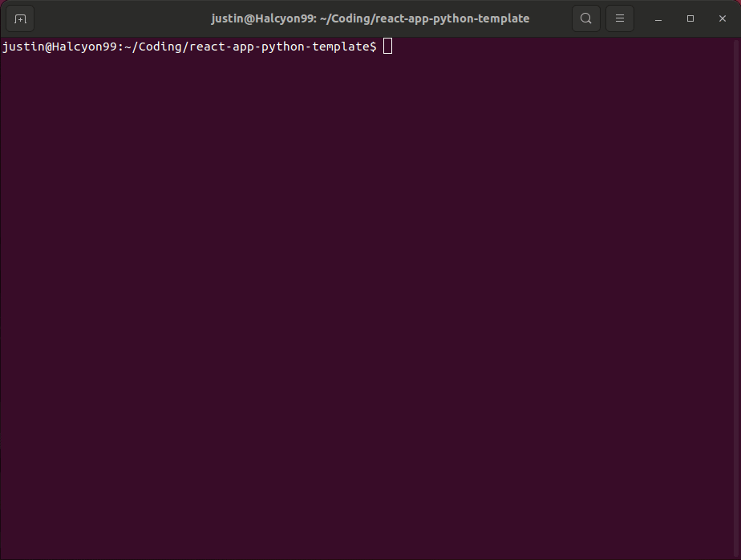Click the bottom area of the terminal pane
The width and height of the screenshot is (741, 560).
(x=370, y=530)
